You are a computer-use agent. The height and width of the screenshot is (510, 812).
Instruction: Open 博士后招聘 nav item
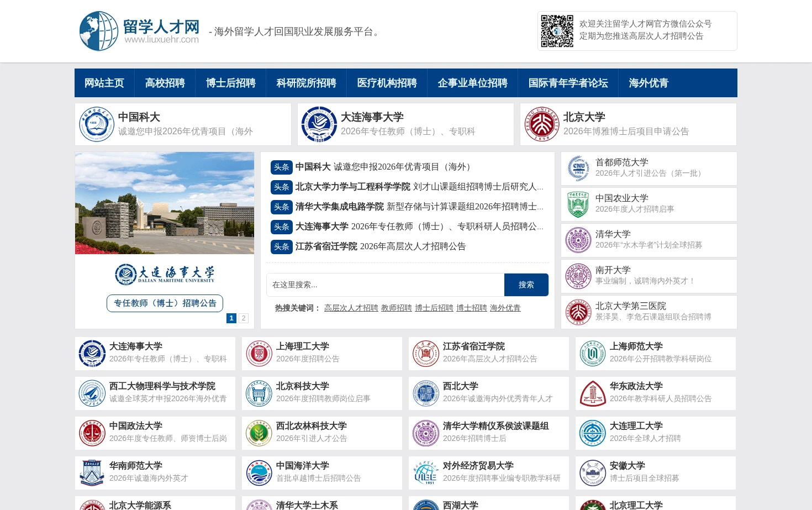(231, 83)
